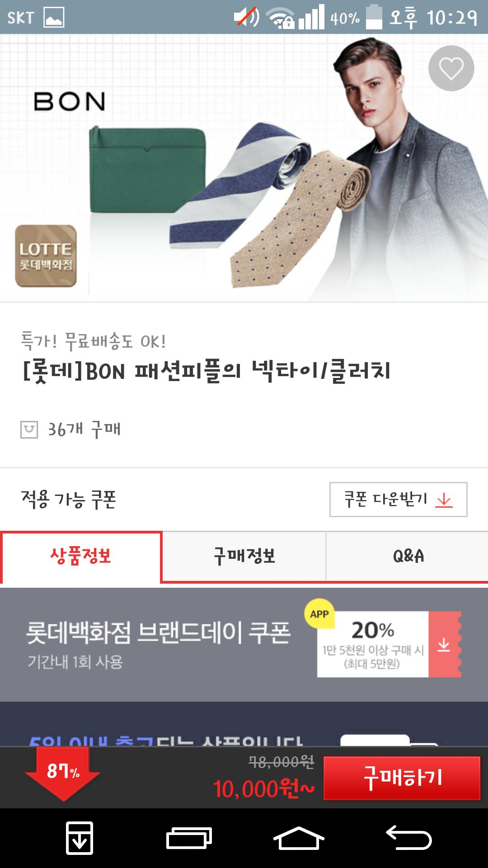Tap the yellow APP badge on coupon

[319, 614]
